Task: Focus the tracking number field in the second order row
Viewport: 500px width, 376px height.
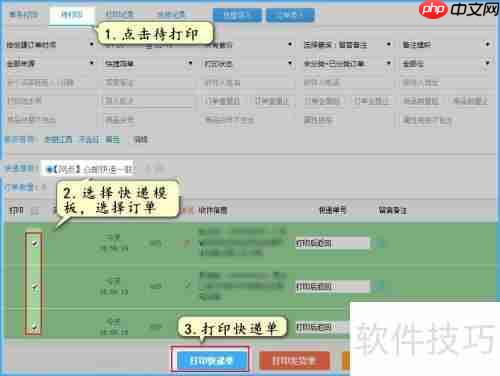Action: [332, 286]
